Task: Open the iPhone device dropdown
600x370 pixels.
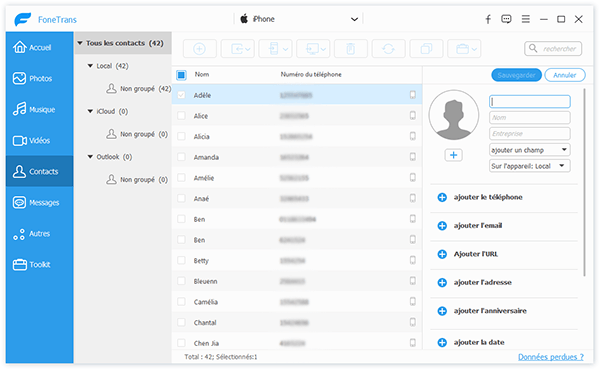Action: tap(298, 19)
